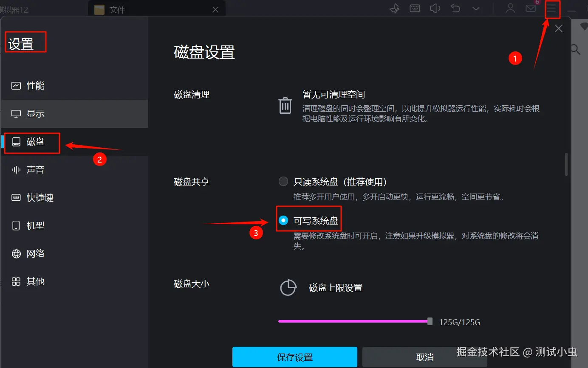Click the disk cleanup trash icon

coord(285,105)
